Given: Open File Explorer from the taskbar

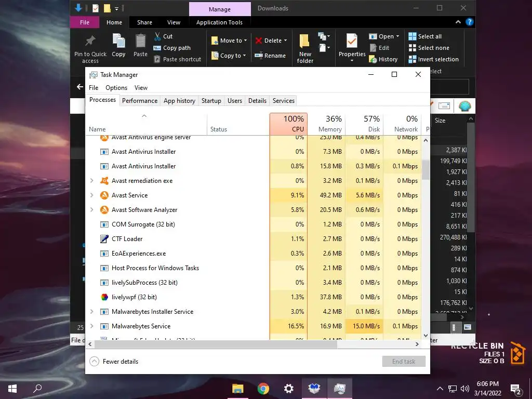Looking at the screenshot, I should click(238, 388).
